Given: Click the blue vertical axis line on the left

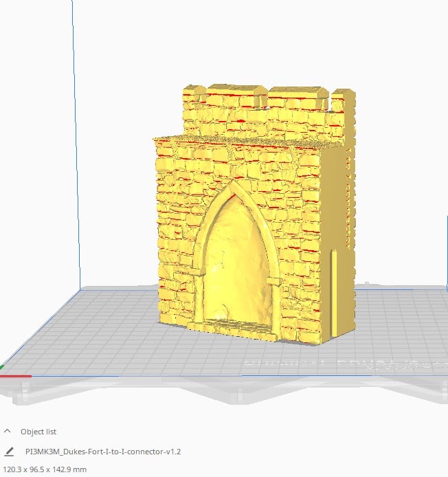Looking at the screenshot, I should coord(73,137).
